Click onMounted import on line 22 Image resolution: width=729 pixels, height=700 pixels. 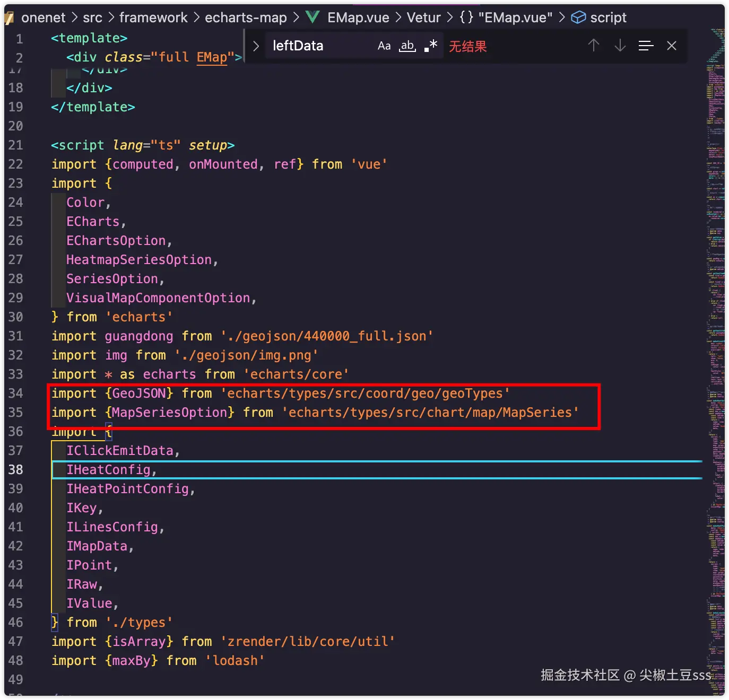(x=223, y=164)
